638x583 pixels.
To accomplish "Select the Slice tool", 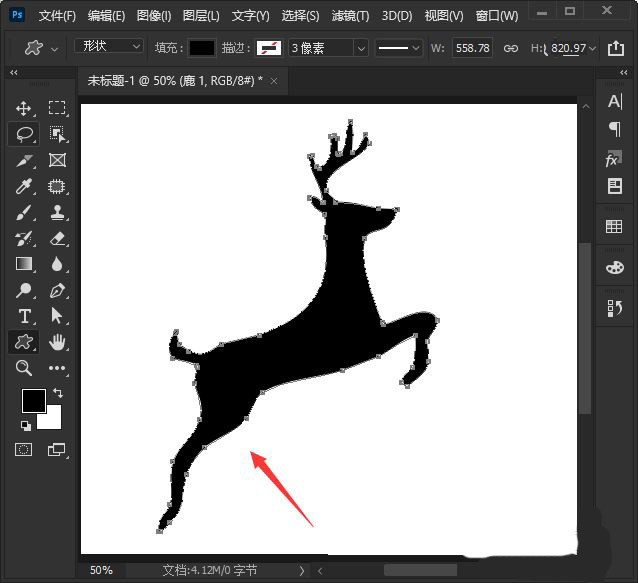I will (x=24, y=160).
